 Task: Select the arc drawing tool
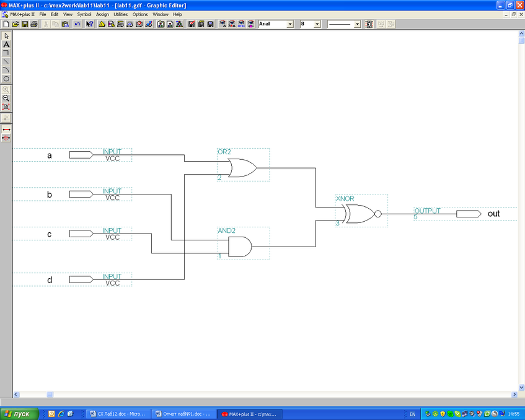click(6, 70)
